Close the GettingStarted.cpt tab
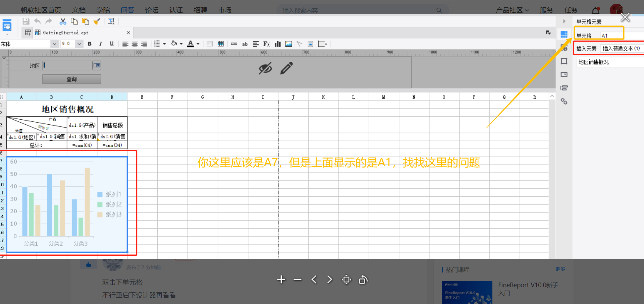Viewport: 644px width, 304px height. click(x=128, y=33)
